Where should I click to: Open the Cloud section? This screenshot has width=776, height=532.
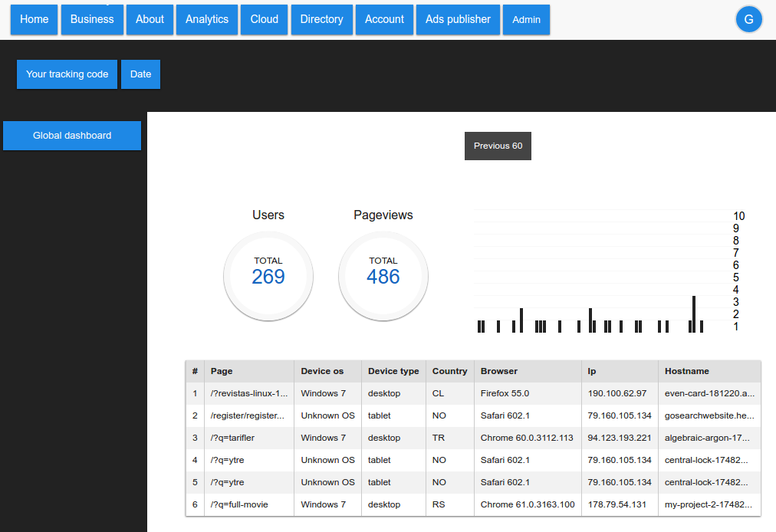pyautogui.click(x=265, y=20)
